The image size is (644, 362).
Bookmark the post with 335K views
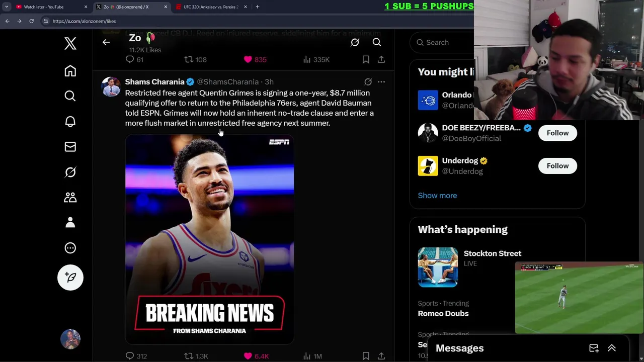[x=366, y=59]
